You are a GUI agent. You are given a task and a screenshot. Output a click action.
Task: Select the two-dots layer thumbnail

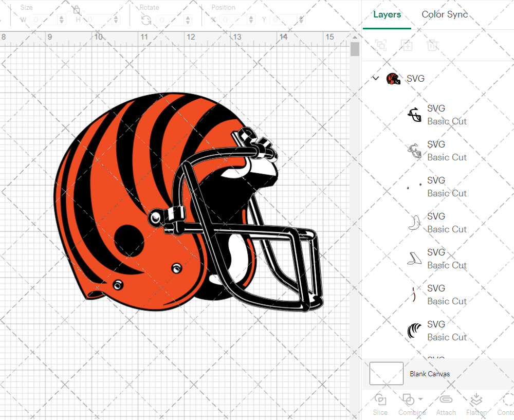point(414,187)
